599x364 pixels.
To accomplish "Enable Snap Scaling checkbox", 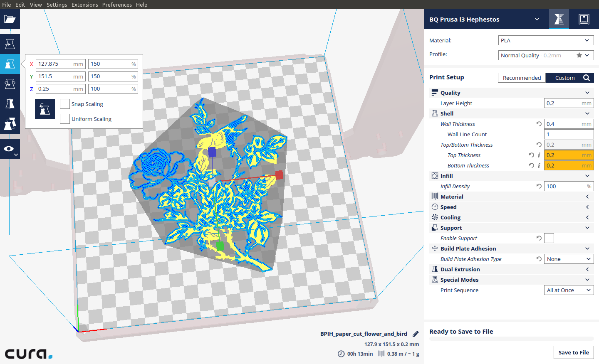I will pos(65,104).
